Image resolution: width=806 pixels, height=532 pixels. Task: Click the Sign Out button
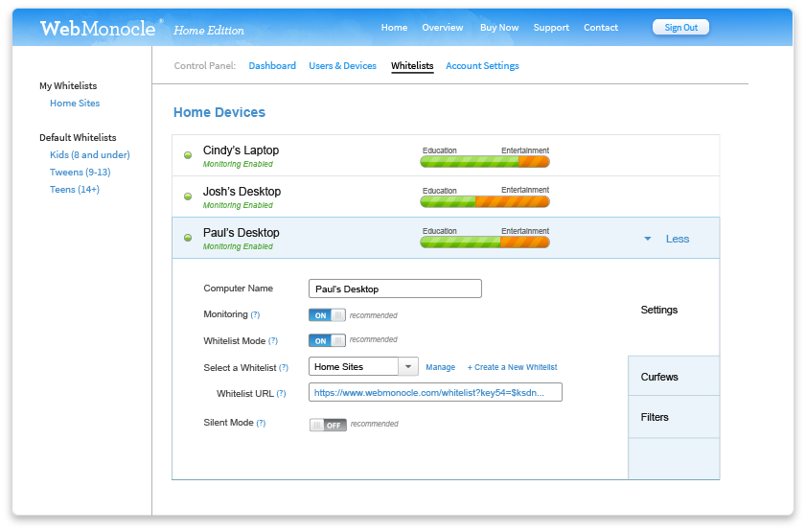pos(680,27)
